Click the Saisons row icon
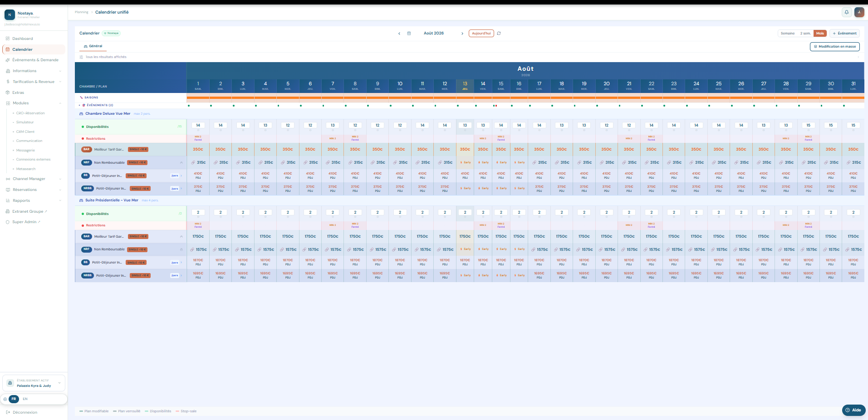 click(x=81, y=98)
